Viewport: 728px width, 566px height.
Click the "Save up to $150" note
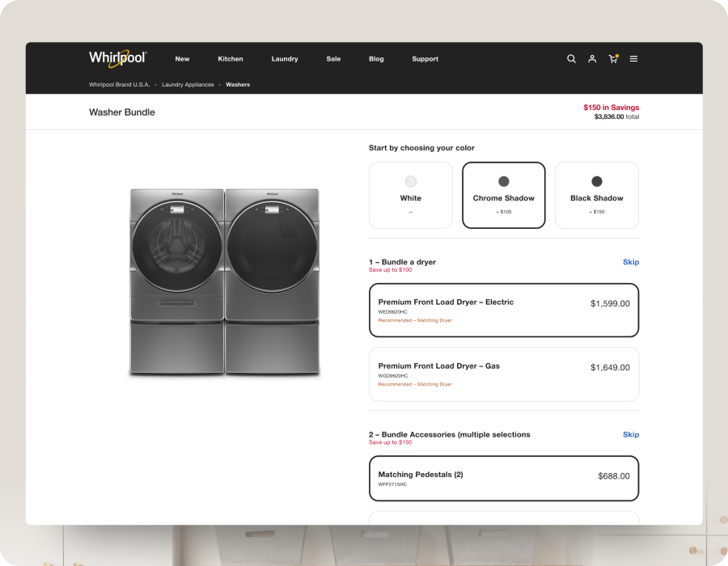click(390, 442)
